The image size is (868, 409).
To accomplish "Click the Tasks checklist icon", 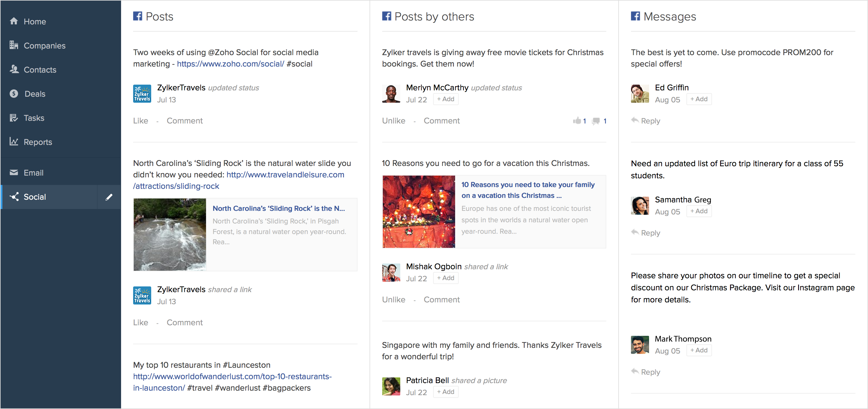I will coord(14,117).
